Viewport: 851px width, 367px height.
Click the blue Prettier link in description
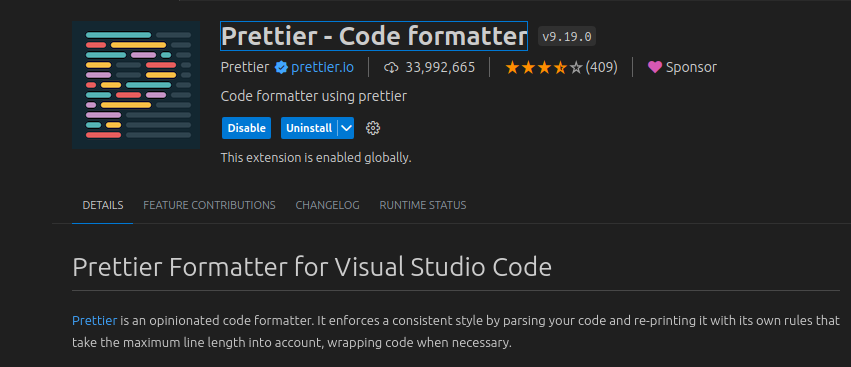(x=94, y=320)
